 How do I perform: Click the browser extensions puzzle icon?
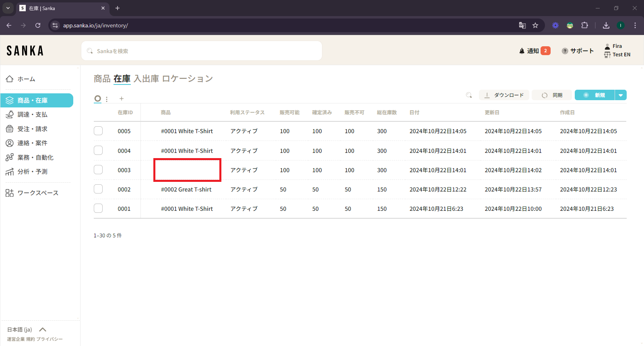(585, 25)
